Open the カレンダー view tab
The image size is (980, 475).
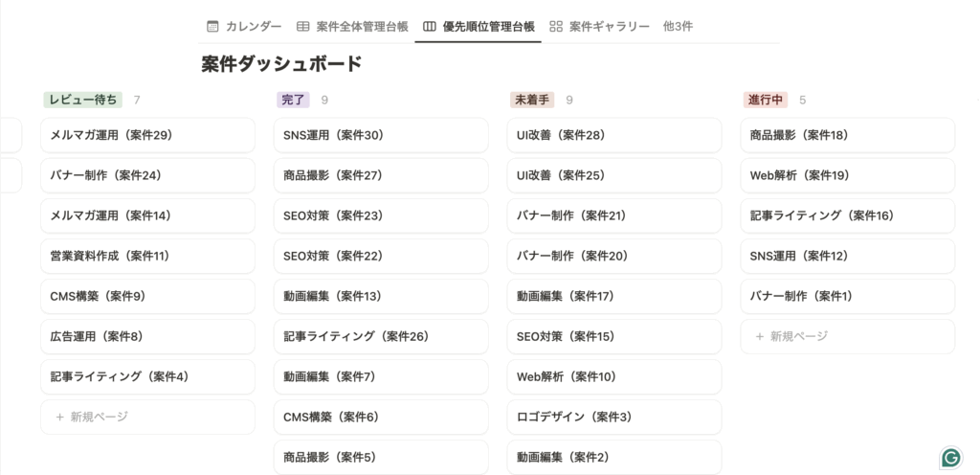pyautogui.click(x=253, y=26)
